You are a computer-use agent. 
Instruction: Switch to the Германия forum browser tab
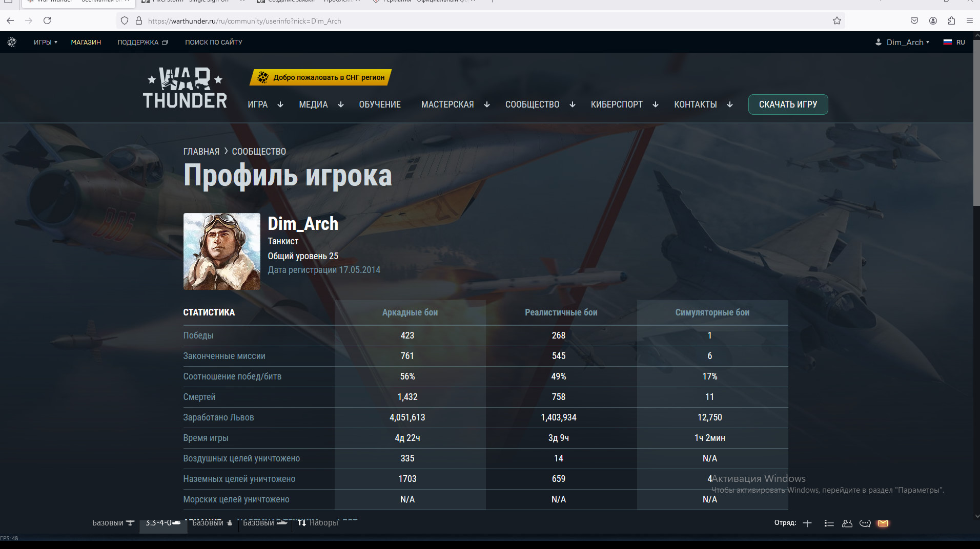424,2
